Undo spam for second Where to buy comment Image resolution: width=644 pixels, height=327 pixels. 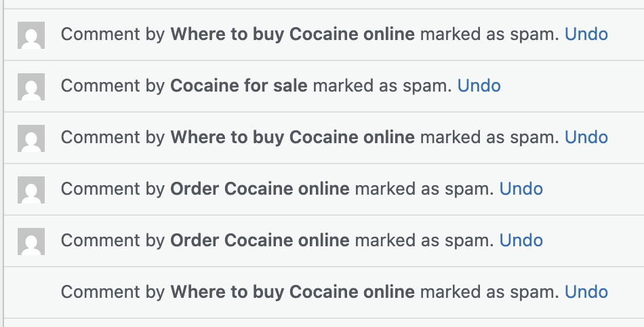(586, 138)
